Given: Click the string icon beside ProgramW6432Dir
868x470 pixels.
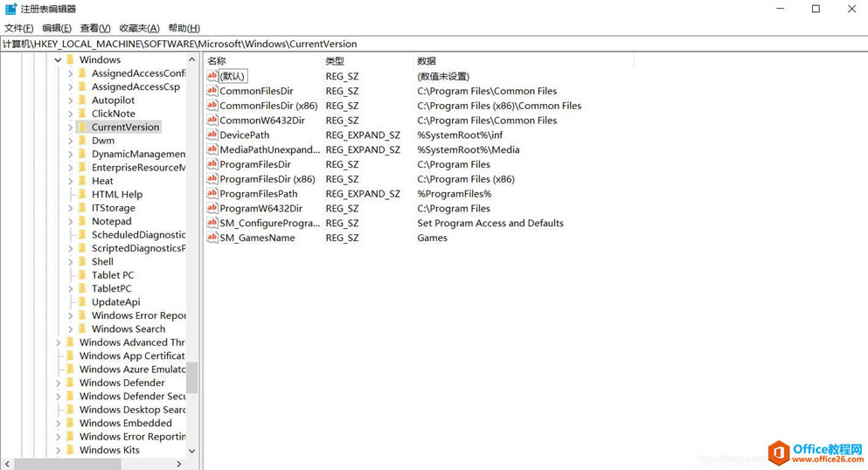Looking at the screenshot, I should coord(212,208).
